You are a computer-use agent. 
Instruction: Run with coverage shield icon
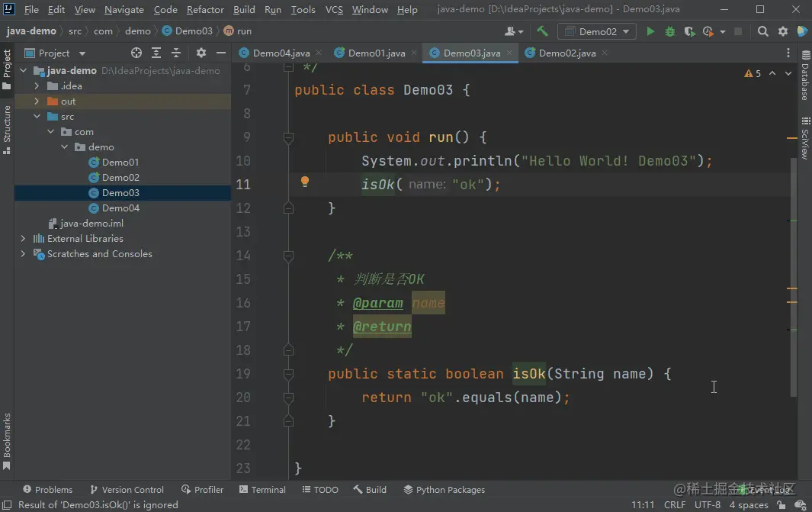(x=689, y=31)
